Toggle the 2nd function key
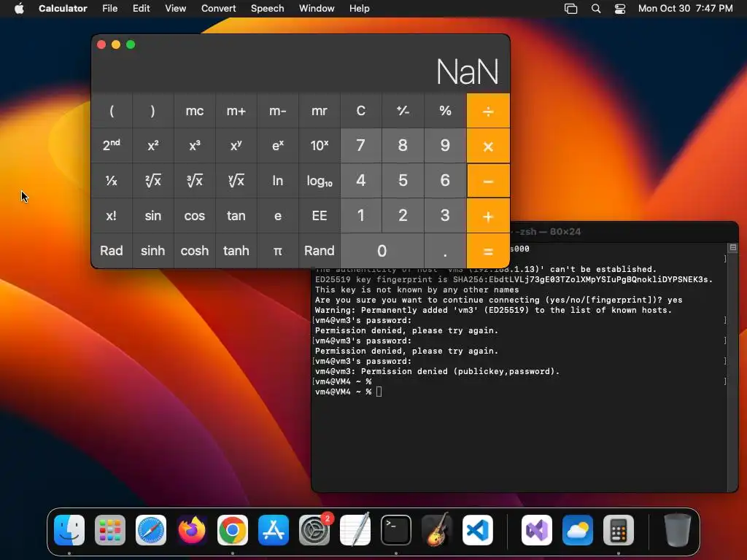747x560 pixels. coord(112,146)
